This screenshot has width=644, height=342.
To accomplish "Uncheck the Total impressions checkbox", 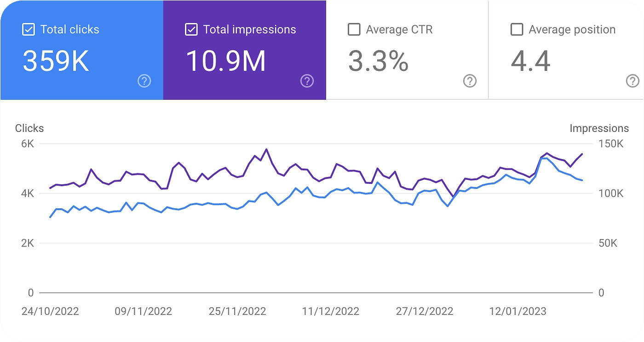I will click(191, 30).
